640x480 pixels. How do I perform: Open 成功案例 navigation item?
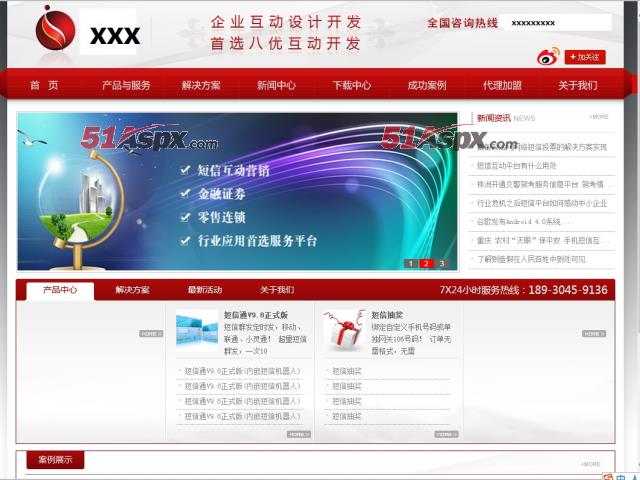427,85
